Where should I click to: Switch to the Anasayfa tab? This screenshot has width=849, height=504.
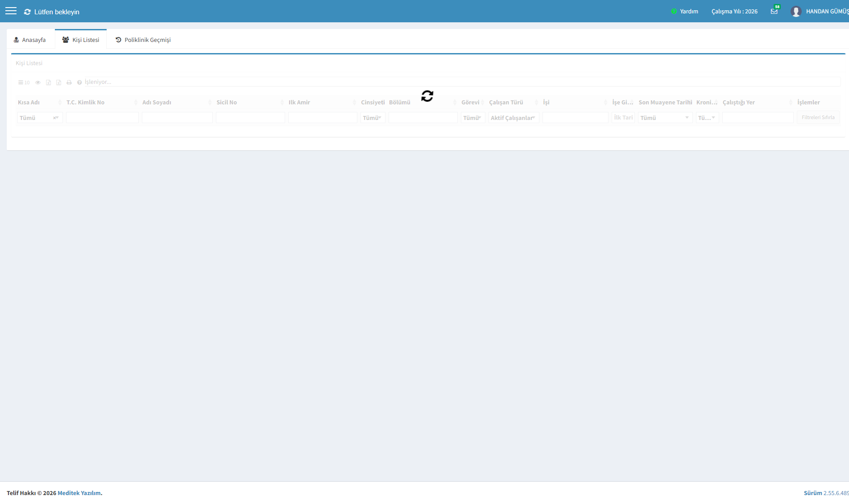pos(30,40)
